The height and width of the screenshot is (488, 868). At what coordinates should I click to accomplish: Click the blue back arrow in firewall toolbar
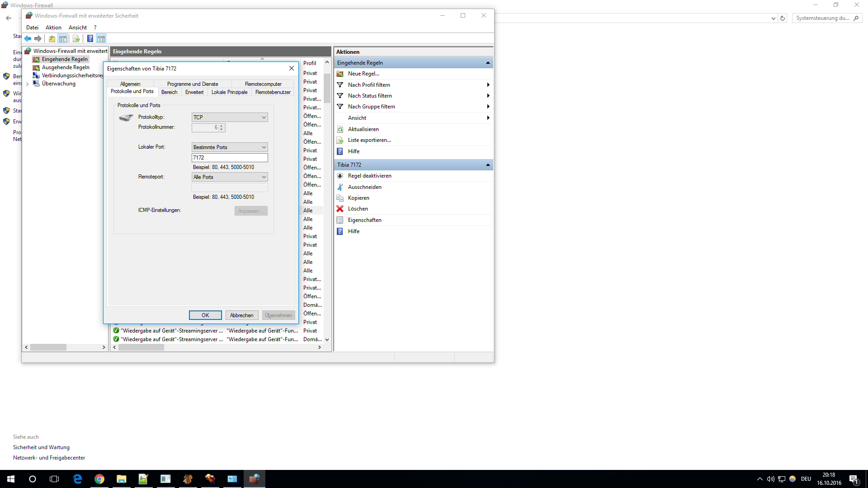click(28, 39)
